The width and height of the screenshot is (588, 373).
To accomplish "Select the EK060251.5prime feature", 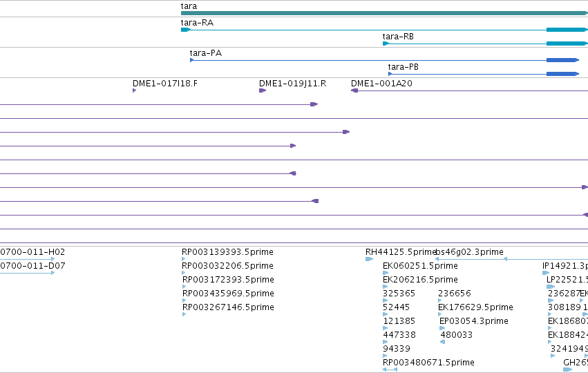I will 386,273.
